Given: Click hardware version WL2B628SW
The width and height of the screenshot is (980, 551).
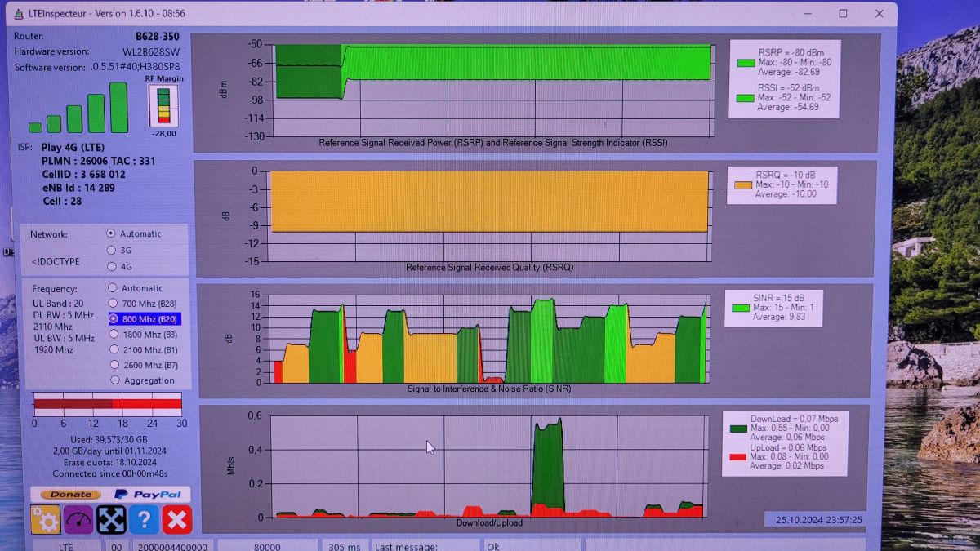Looking at the screenshot, I should 151,51.
